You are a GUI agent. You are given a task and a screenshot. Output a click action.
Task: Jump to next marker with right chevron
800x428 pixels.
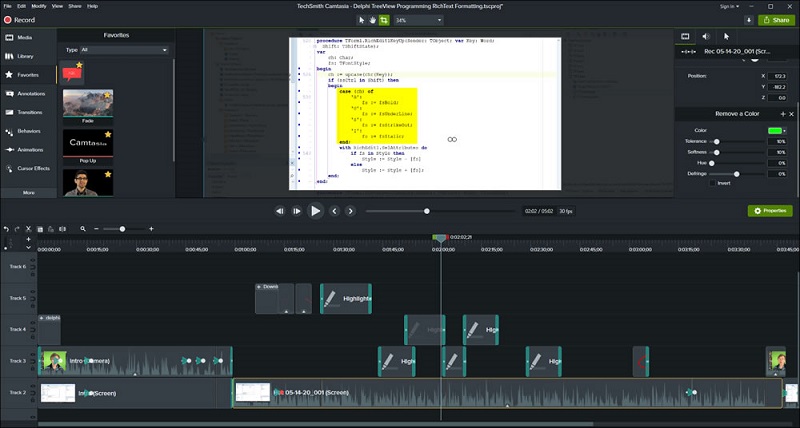(351, 211)
